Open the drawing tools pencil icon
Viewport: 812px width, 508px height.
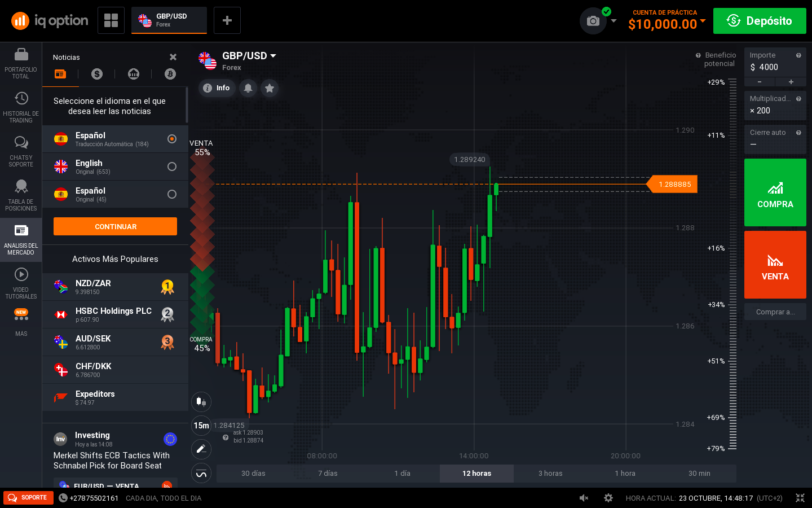click(201, 449)
